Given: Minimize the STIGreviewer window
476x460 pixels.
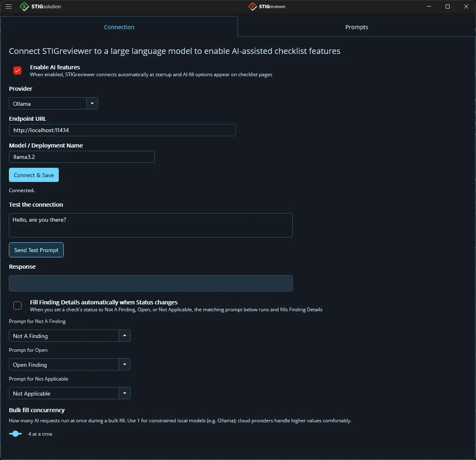Looking at the screenshot, I should (429, 6).
